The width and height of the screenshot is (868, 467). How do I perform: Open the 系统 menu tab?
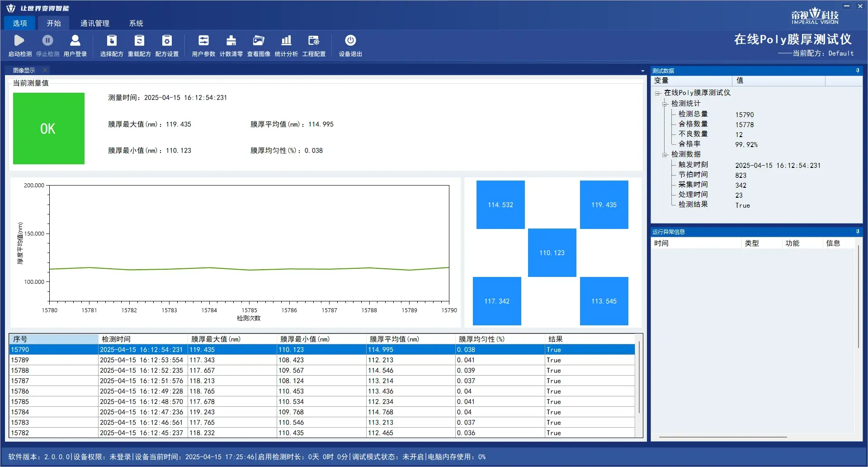coord(136,23)
